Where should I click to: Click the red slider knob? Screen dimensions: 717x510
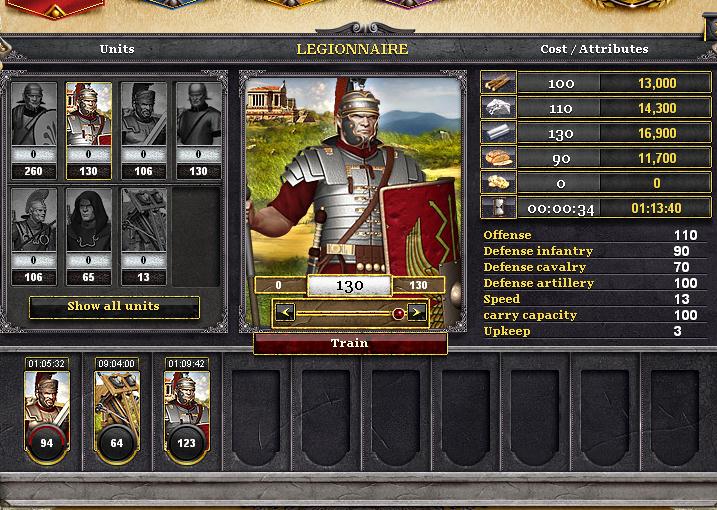coord(399,314)
